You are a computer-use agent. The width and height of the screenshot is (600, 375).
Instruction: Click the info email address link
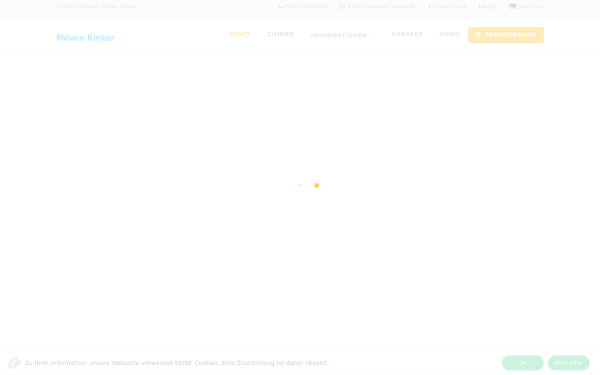click(378, 7)
